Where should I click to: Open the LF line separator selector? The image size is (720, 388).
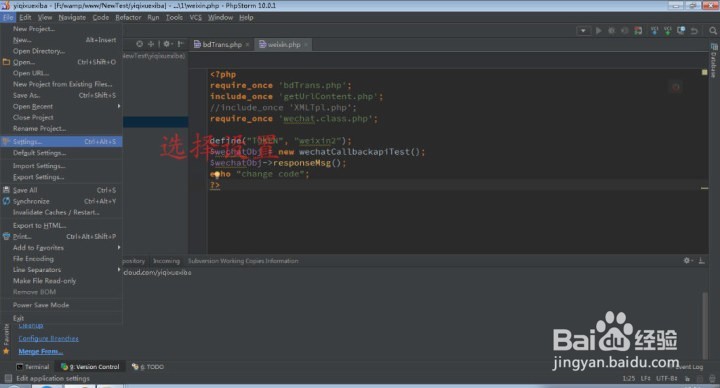pyautogui.click(x=646, y=378)
